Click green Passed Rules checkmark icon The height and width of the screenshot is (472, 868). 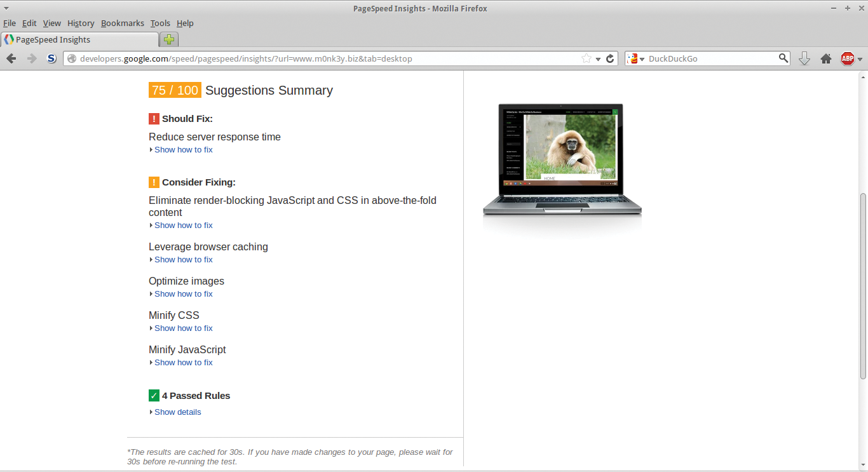pos(154,396)
